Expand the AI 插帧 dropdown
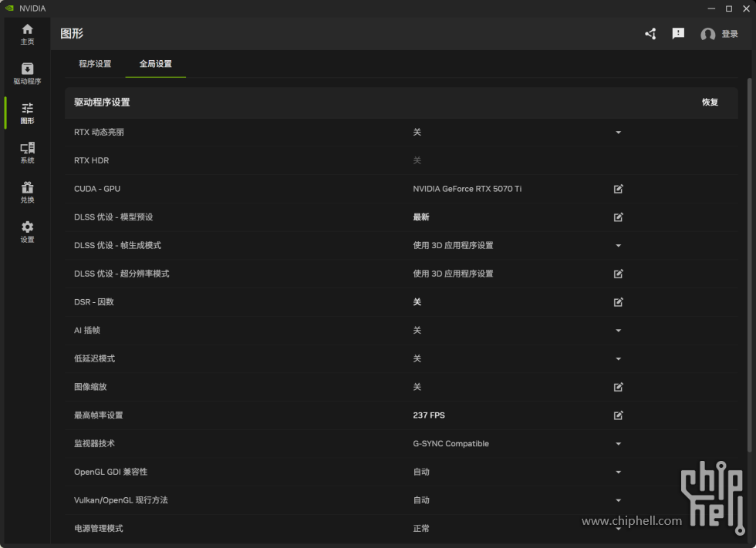756x548 pixels. [x=618, y=330]
